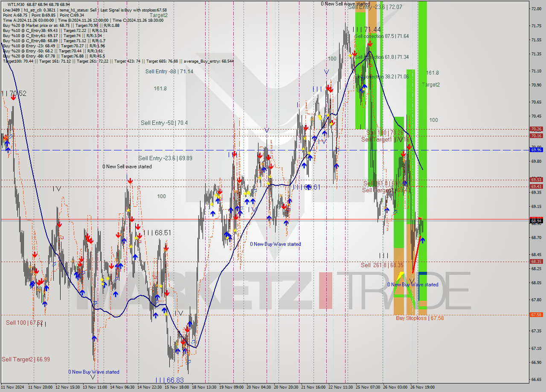Click the red 69.43 price axis tag
Image resolution: width=546 pixels, height=392 pixels.
[536, 187]
